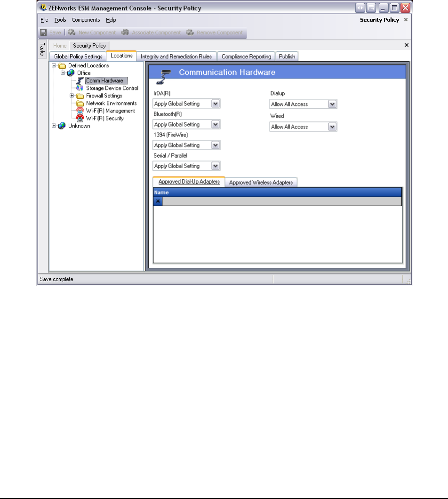The height and width of the screenshot is (499, 448).
Task: Click the Firewall Settings folder icon
Action: [x=80, y=96]
